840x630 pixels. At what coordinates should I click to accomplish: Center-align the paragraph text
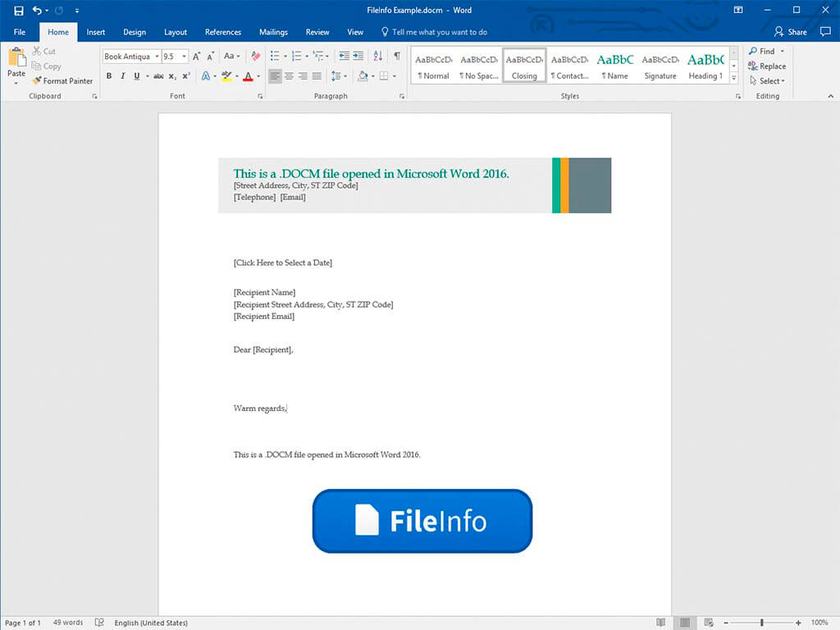pyautogui.click(x=289, y=76)
